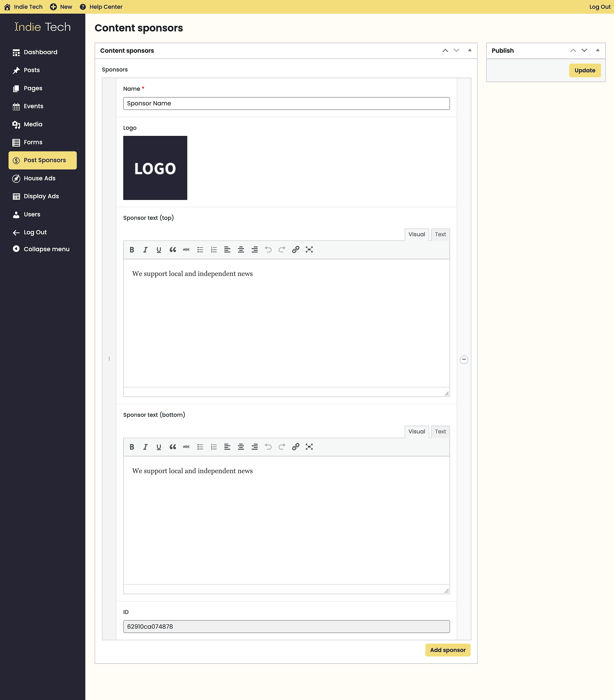The width and height of the screenshot is (614, 700).
Task: Move Publish panel down with chevron
Action: pyautogui.click(x=584, y=50)
